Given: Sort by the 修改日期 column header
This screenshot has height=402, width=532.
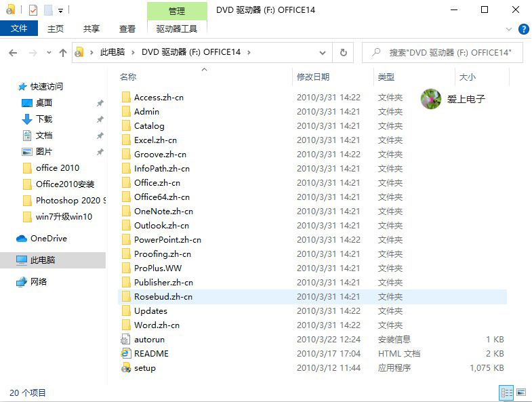Looking at the screenshot, I should (x=313, y=77).
